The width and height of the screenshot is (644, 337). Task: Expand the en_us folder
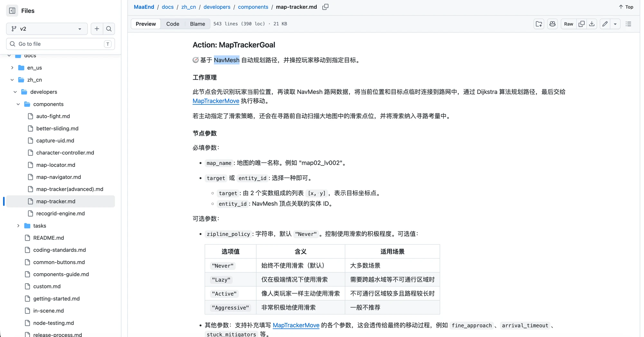(12, 68)
